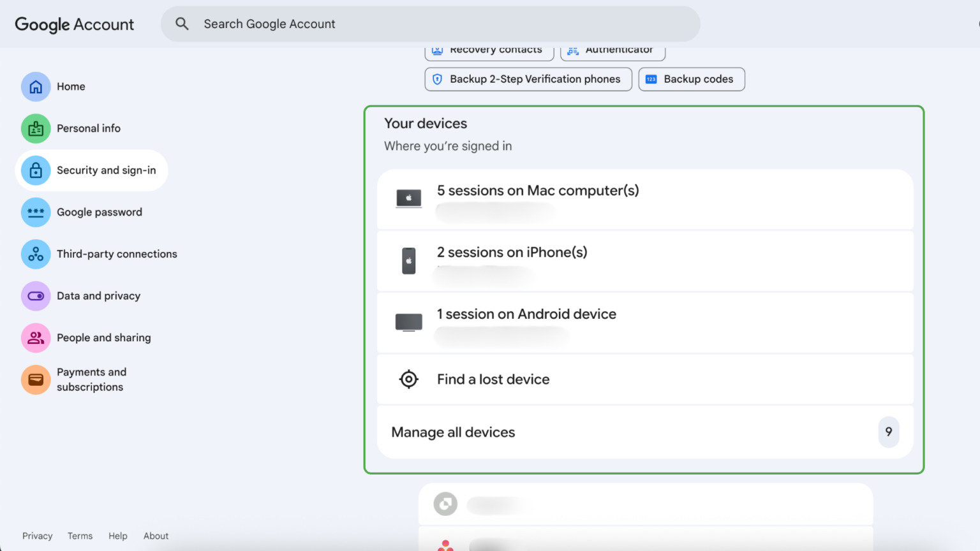Click the Data and privacy toggle icon
This screenshot has width=980, height=551.
pyautogui.click(x=36, y=296)
